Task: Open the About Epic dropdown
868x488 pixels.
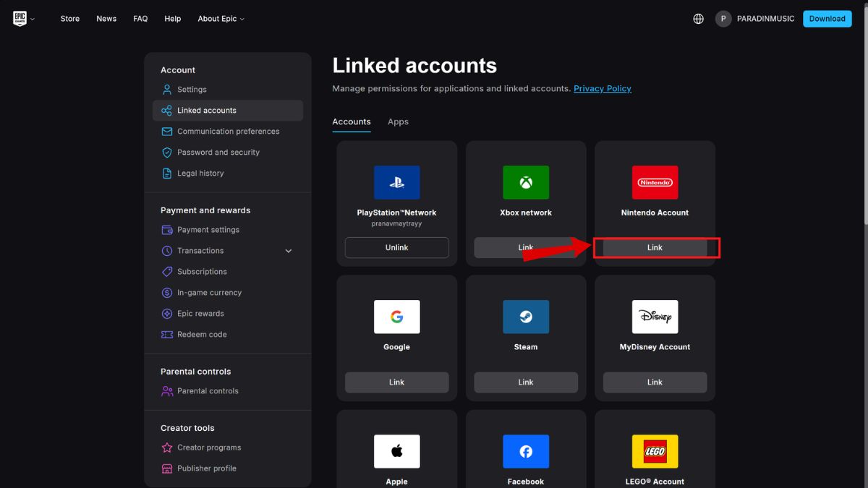Action: click(x=221, y=19)
